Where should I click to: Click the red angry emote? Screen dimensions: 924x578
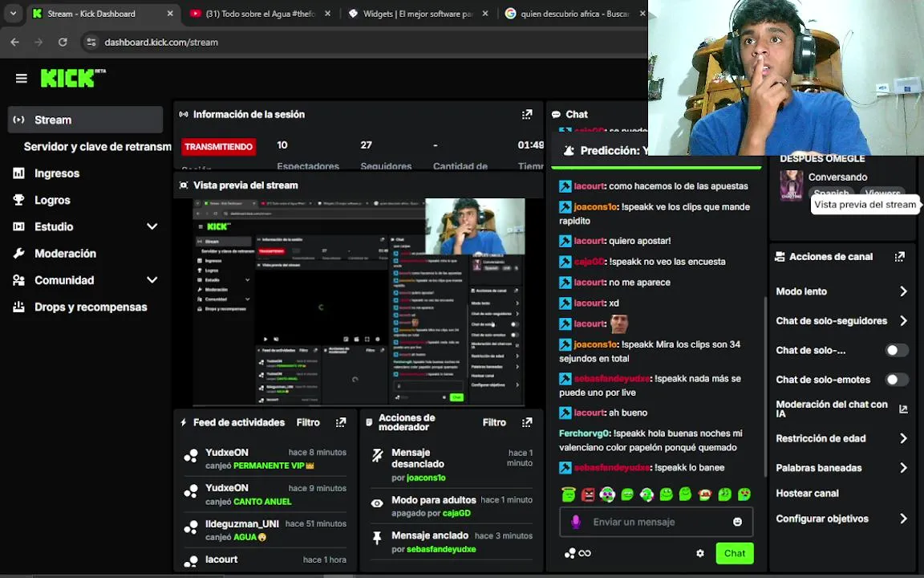tap(588, 495)
